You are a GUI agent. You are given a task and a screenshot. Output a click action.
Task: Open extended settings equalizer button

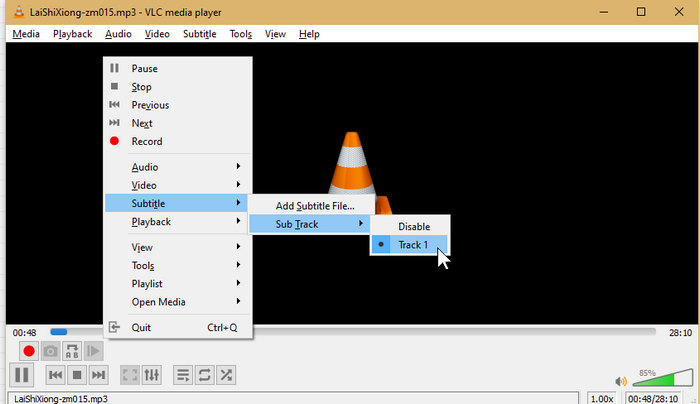[x=151, y=375]
